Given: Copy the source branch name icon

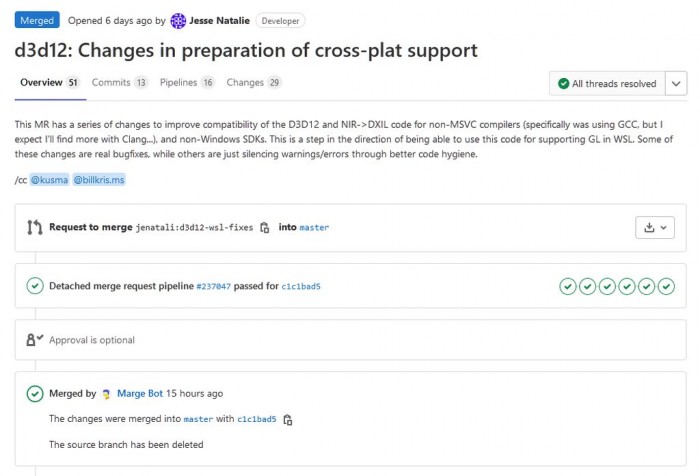Looking at the screenshot, I should point(265,227).
